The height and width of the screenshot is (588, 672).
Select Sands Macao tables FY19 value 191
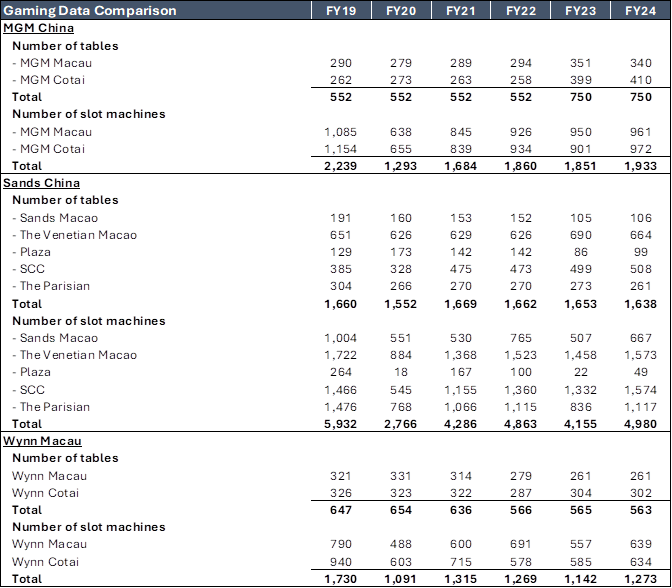[341, 218]
